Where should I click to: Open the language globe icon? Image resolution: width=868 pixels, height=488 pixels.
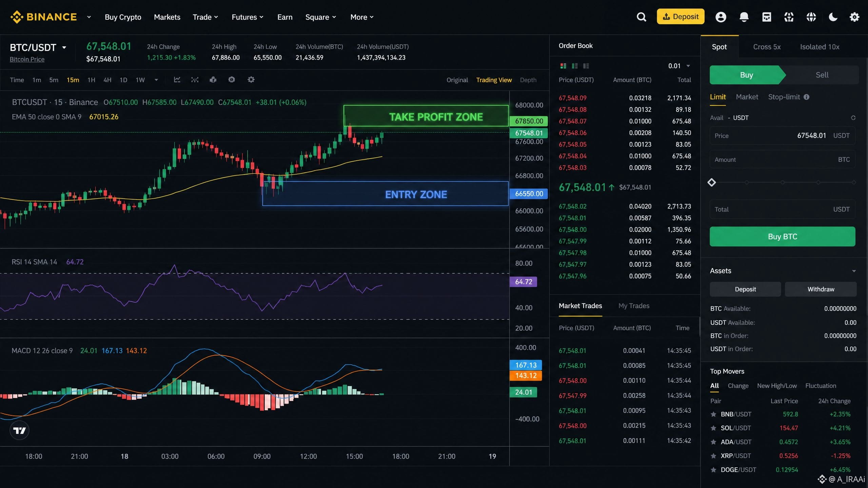click(811, 17)
